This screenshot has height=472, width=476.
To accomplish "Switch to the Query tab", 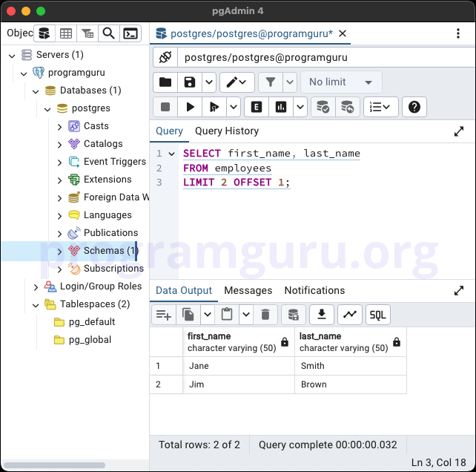I will [x=169, y=131].
